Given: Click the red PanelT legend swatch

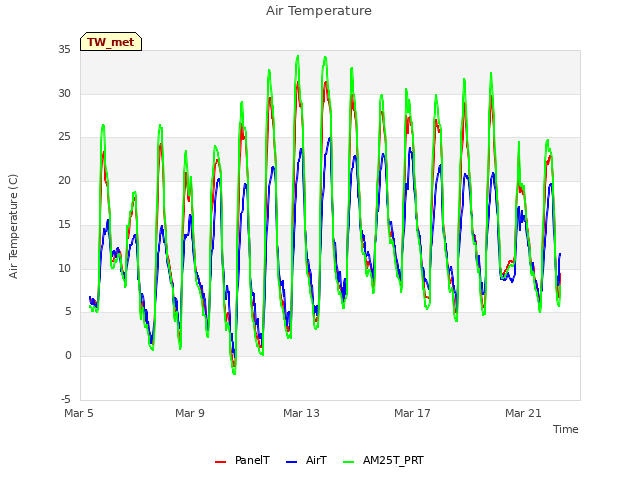Looking at the screenshot, I should (x=220, y=462).
